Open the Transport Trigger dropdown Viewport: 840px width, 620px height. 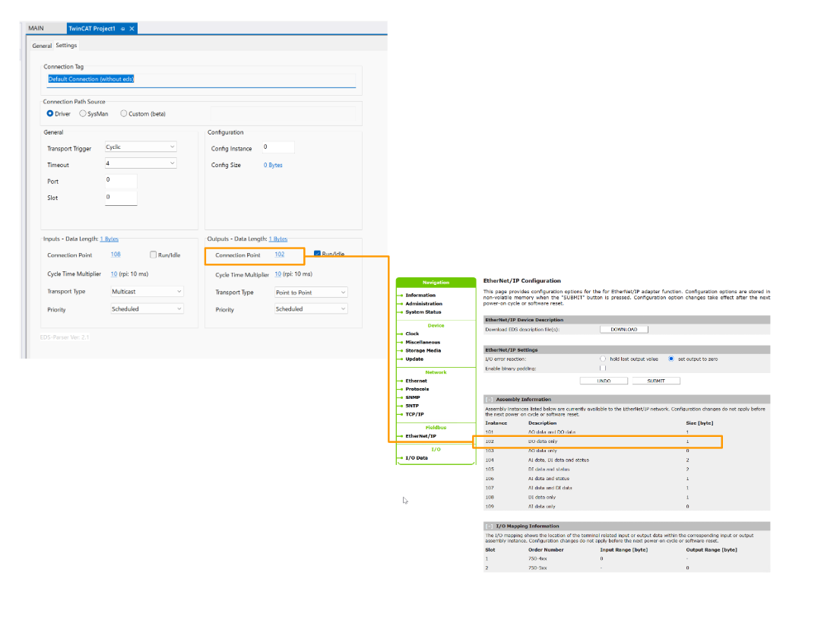[141, 147]
